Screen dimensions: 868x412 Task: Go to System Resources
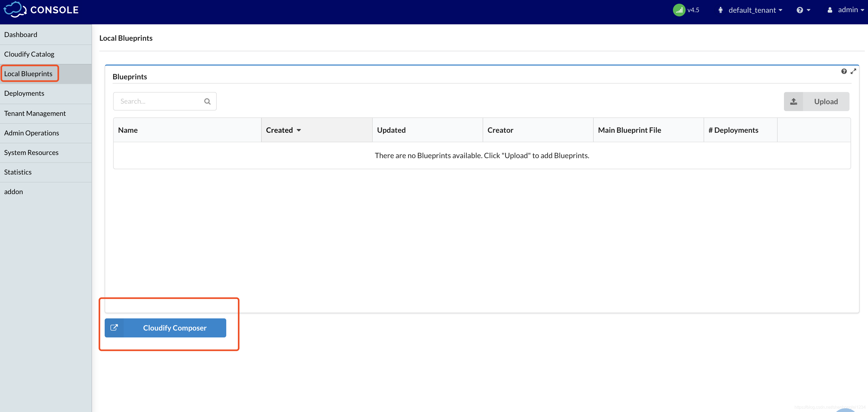[x=46, y=153]
